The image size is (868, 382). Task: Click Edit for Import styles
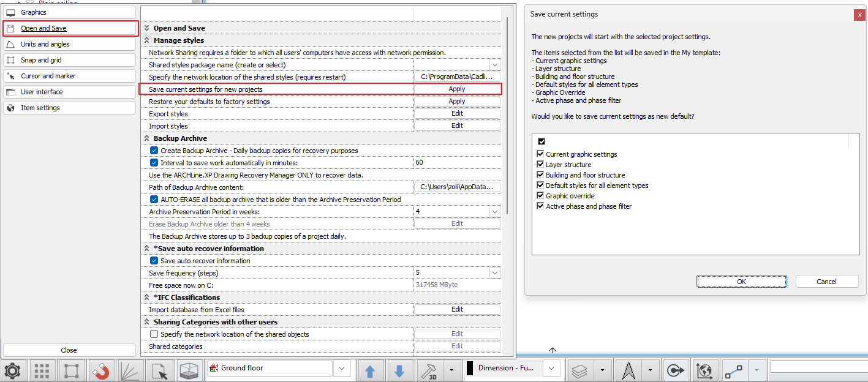click(x=457, y=126)
